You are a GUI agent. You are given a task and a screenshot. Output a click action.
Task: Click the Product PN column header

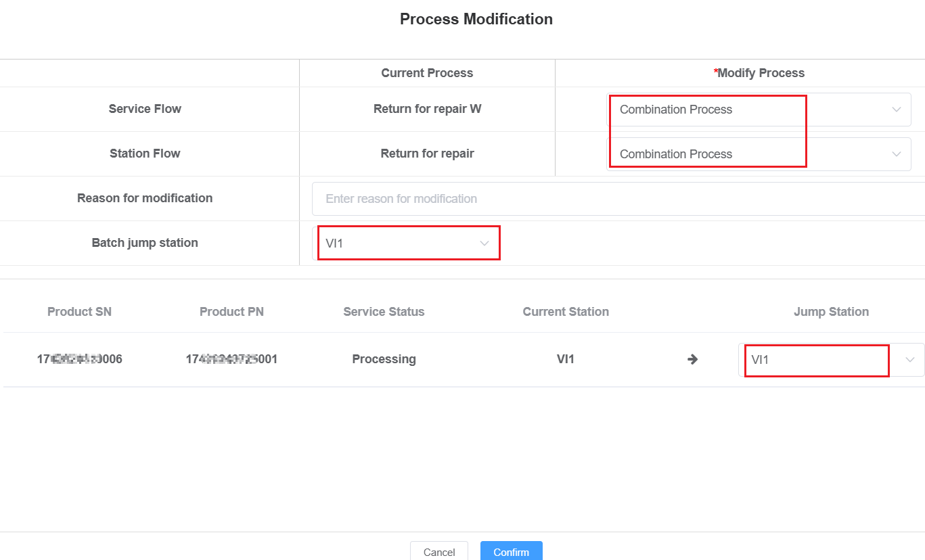coord(231,312)
